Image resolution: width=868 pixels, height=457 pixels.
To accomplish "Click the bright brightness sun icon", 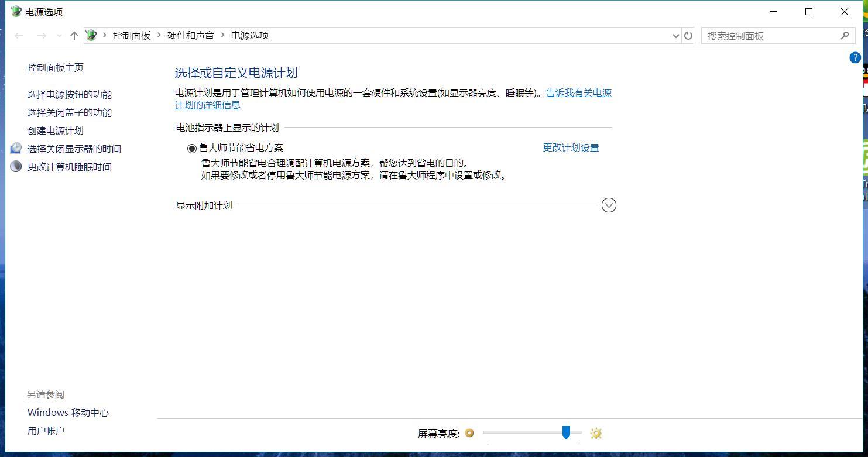I will (x=596, y=433).
